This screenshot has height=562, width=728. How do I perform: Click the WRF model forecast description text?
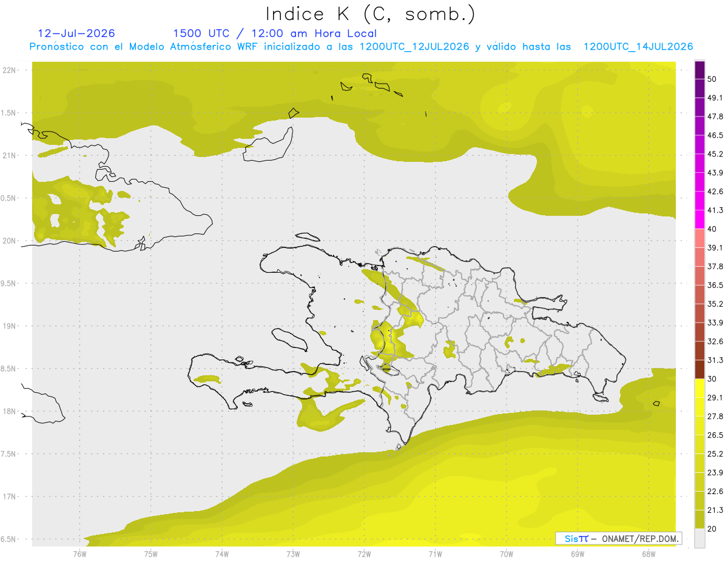click(362, 47)
